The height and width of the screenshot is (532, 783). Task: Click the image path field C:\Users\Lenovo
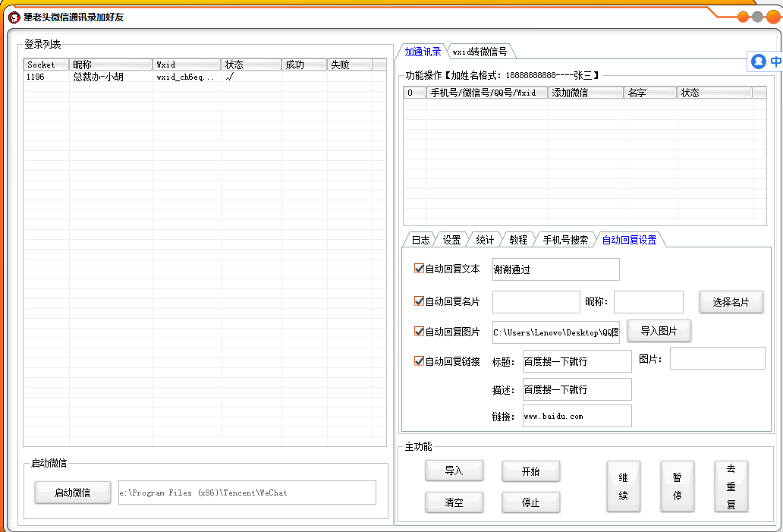tap(556, 332)
